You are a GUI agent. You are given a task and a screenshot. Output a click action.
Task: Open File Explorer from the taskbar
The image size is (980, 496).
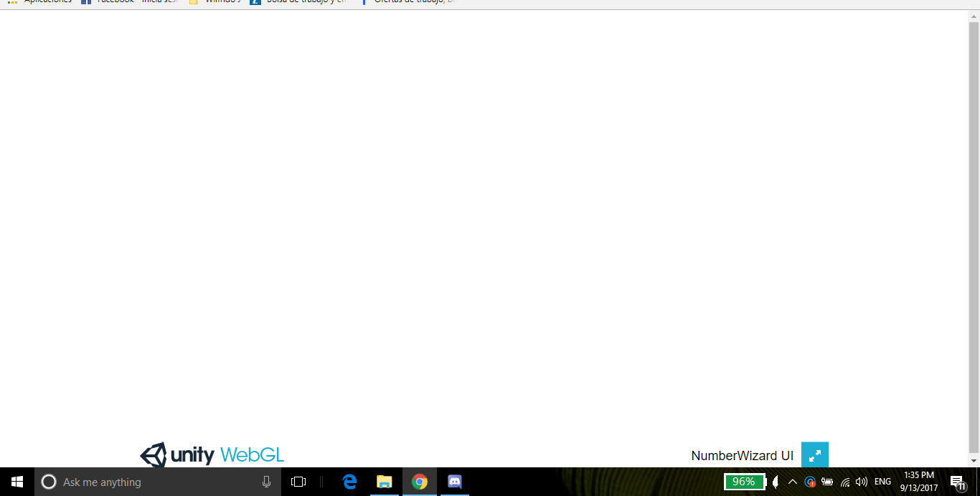tap(385, 482)
